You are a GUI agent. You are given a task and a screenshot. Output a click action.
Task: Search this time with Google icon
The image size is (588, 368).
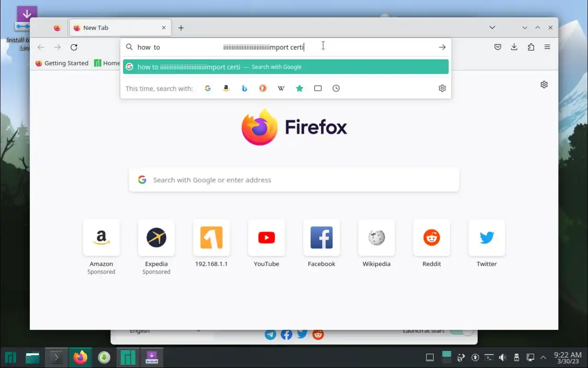coord(208,88)
